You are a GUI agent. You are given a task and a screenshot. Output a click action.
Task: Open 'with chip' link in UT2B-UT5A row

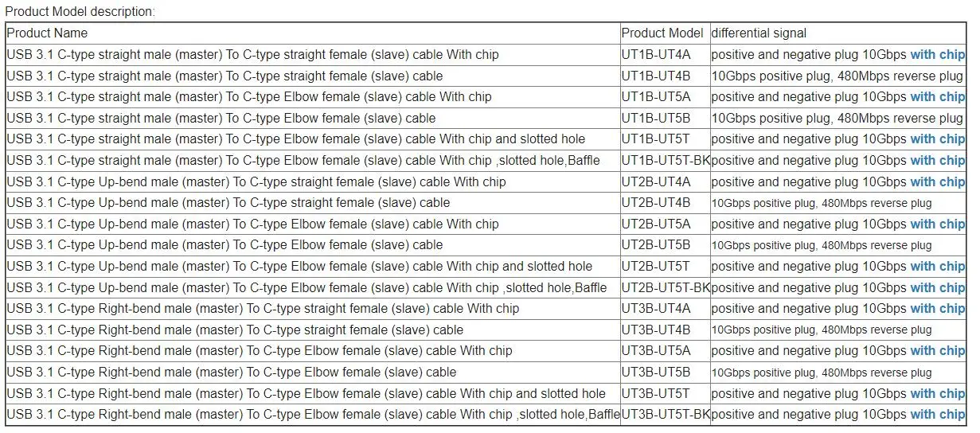[x=937, y=224]
